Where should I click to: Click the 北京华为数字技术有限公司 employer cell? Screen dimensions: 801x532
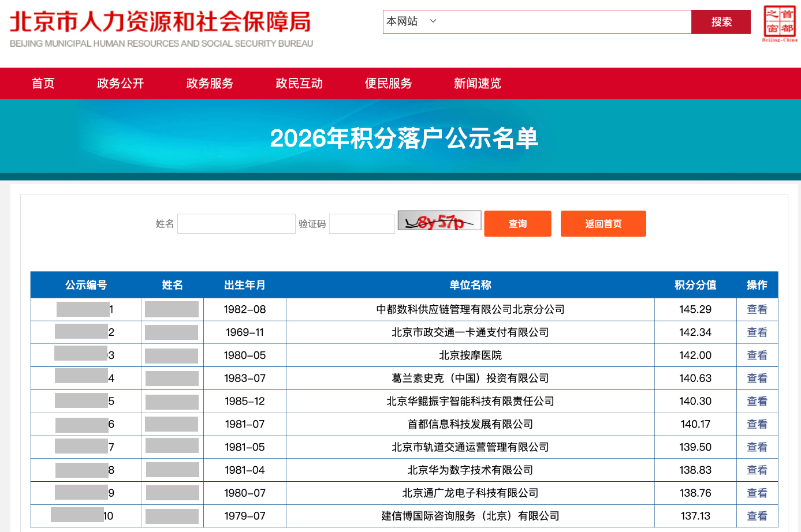470,470
